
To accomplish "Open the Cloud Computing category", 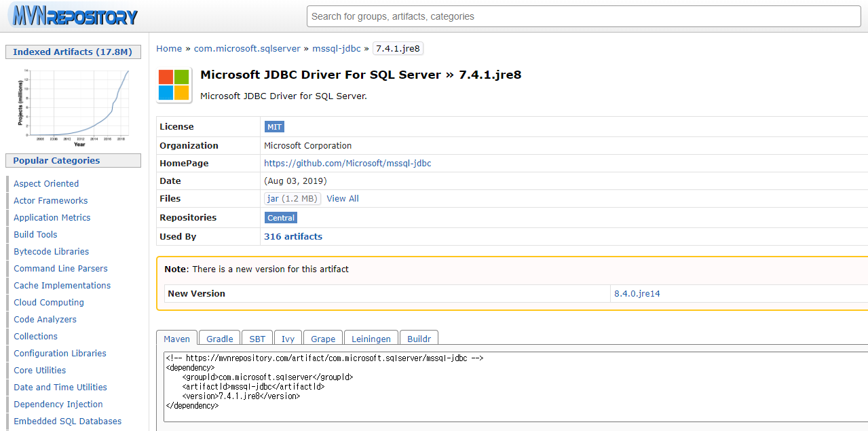I will click(49, 303).
